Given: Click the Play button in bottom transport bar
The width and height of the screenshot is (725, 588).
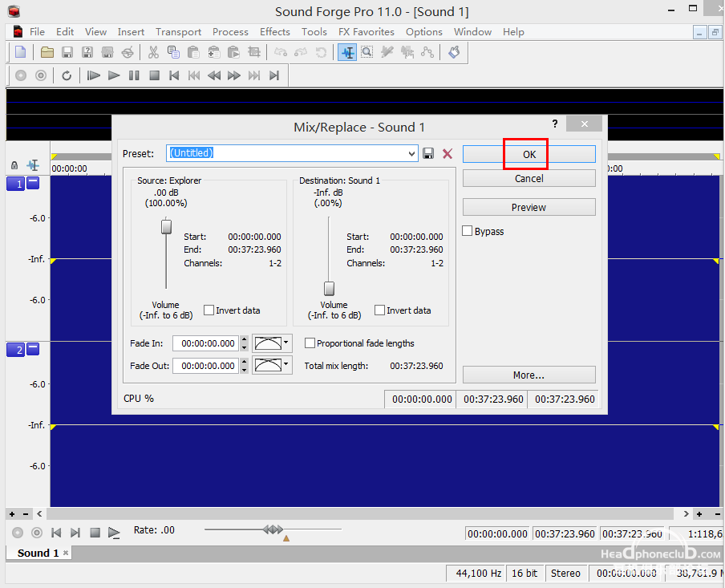Looking at the screenshot, I should [x=114, y=533].
